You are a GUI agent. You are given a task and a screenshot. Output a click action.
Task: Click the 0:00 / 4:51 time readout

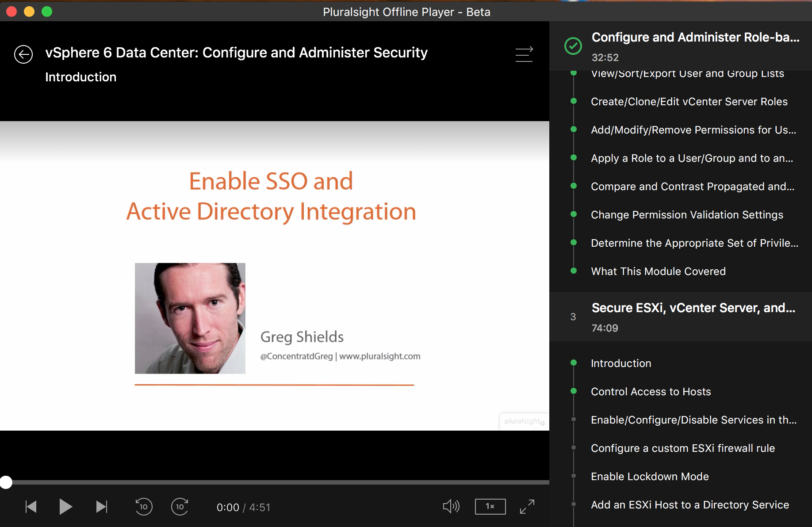[x=243, y=507]
